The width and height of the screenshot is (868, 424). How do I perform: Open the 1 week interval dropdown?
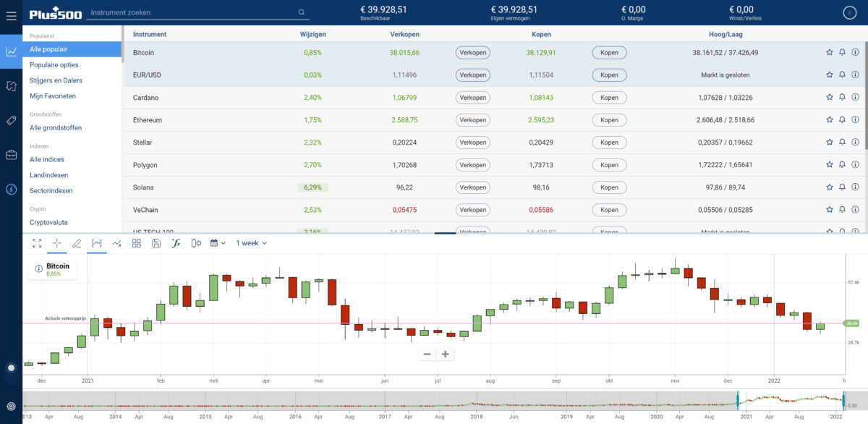251,243
